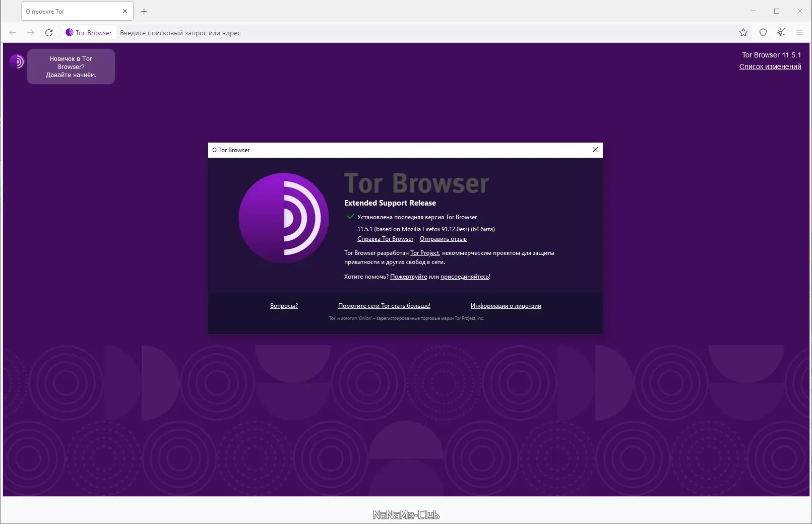Open 'Помогите сети Tor стать больше!' link
Screen dimensions: 812x524
click(384, 306)
